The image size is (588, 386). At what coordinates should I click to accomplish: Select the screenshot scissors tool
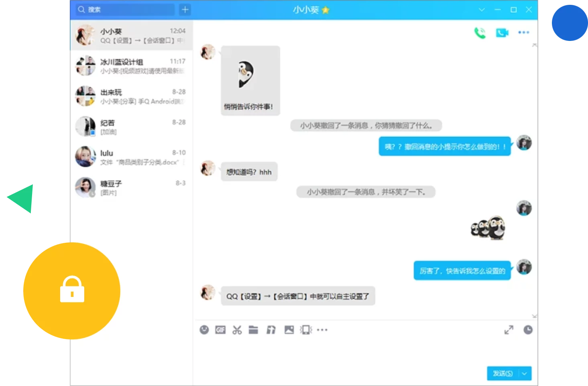(x=237, y=329)
